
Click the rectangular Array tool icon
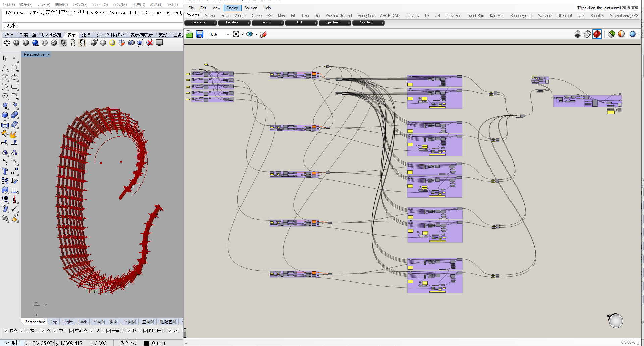[5, 199]
